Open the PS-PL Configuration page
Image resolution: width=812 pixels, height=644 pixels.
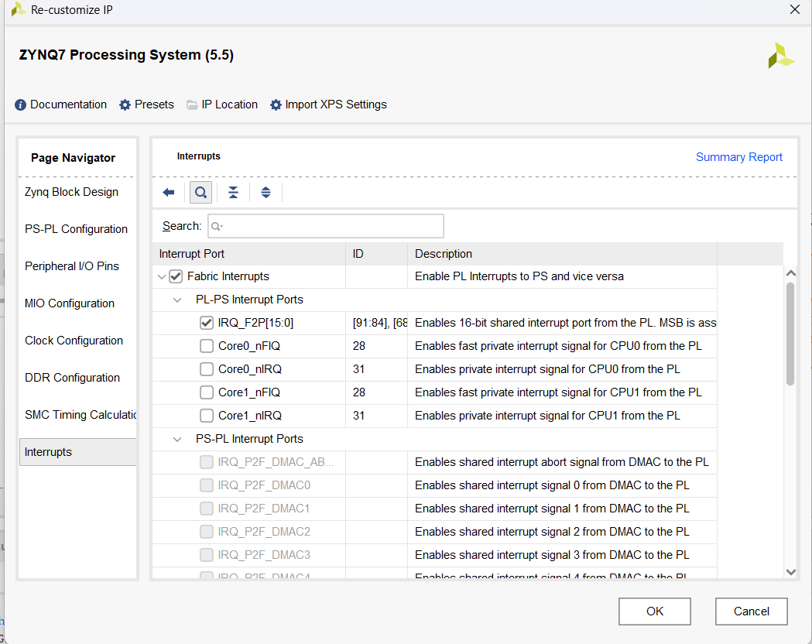click(76, 229)
